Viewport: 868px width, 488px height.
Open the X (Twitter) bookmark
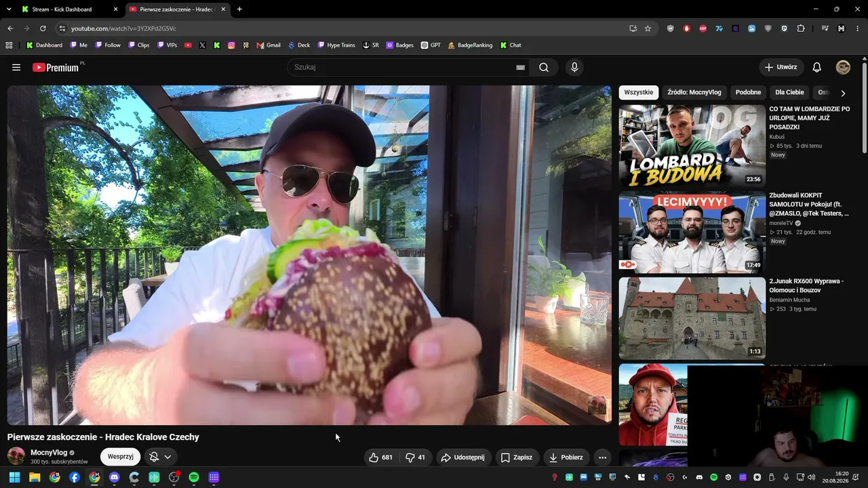coord(202,45)
